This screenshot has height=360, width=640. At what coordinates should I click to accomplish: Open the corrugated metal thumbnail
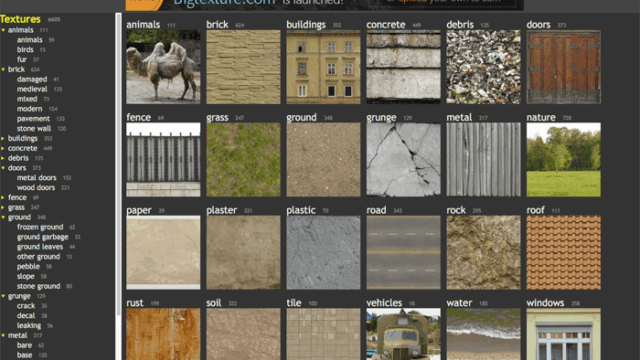coord(483,160)
